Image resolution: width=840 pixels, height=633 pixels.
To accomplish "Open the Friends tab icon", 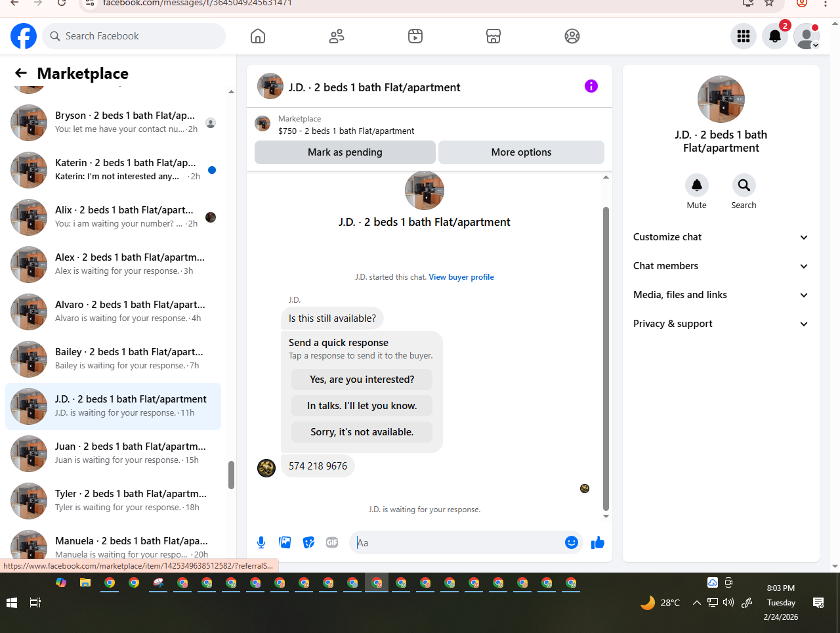I will tap(337, 36).
